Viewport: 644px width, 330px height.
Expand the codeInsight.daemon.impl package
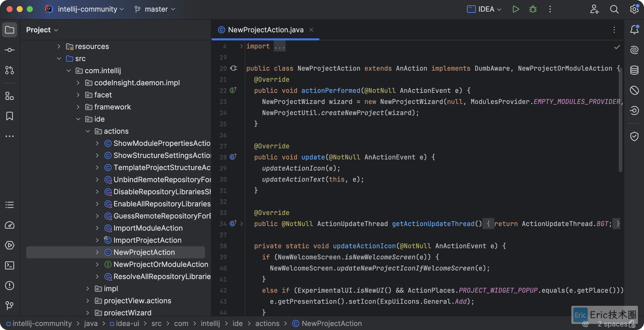tap(78, 83)
